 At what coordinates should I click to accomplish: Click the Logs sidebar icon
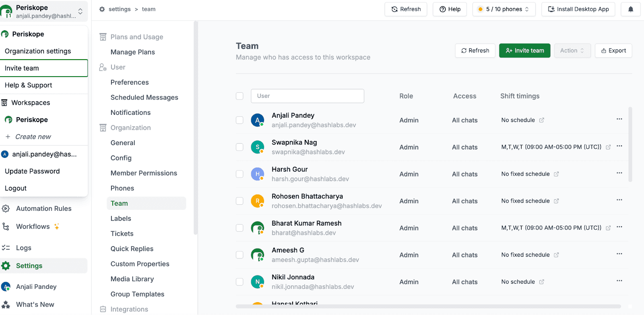click(x=6, y=248)
